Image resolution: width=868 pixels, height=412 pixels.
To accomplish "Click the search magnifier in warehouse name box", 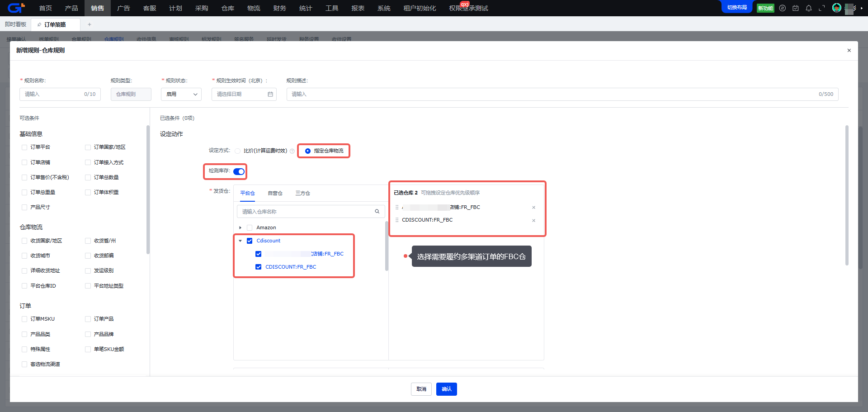I will click(x=377, y=211).
